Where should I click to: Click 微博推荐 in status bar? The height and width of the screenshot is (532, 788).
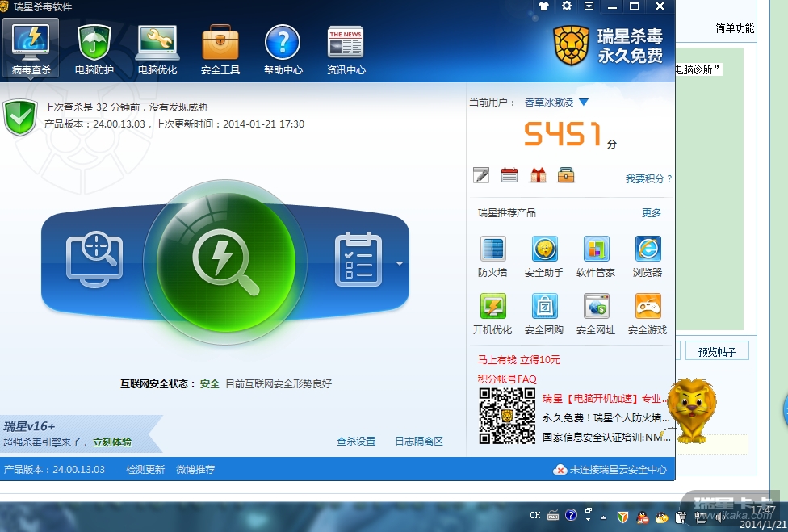[195, 470]
